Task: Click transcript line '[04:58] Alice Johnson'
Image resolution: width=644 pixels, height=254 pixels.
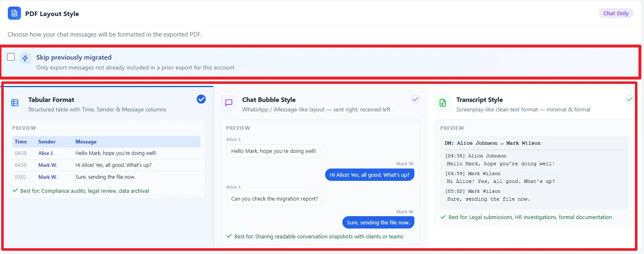Action: coord(476,156)
